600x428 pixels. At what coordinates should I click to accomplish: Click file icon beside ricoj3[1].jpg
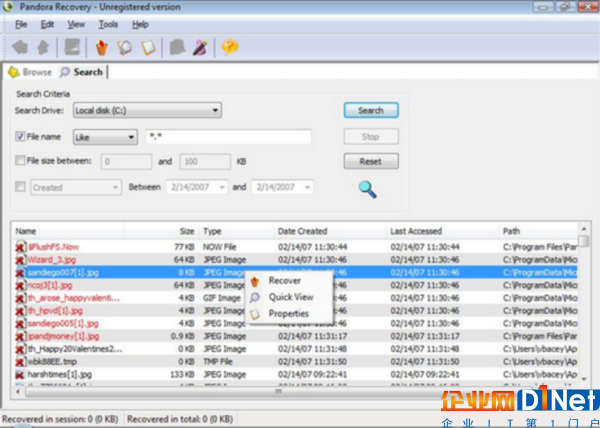point(20,285)
